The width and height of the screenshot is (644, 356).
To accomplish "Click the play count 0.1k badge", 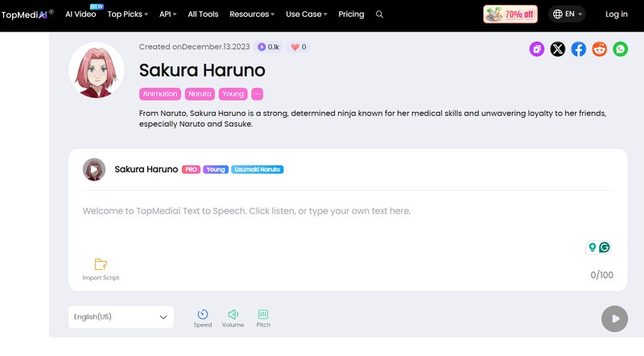I will point(269,47).
